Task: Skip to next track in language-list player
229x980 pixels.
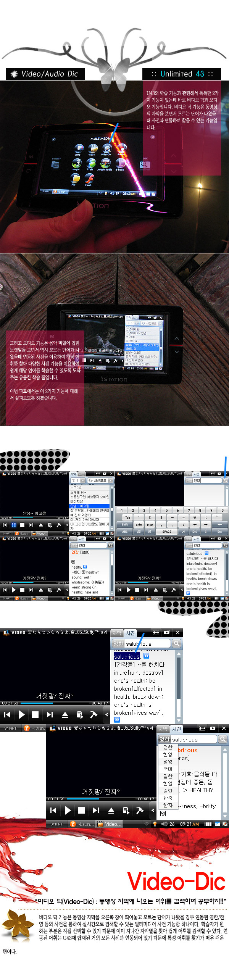Action: (x=96, y=810)
